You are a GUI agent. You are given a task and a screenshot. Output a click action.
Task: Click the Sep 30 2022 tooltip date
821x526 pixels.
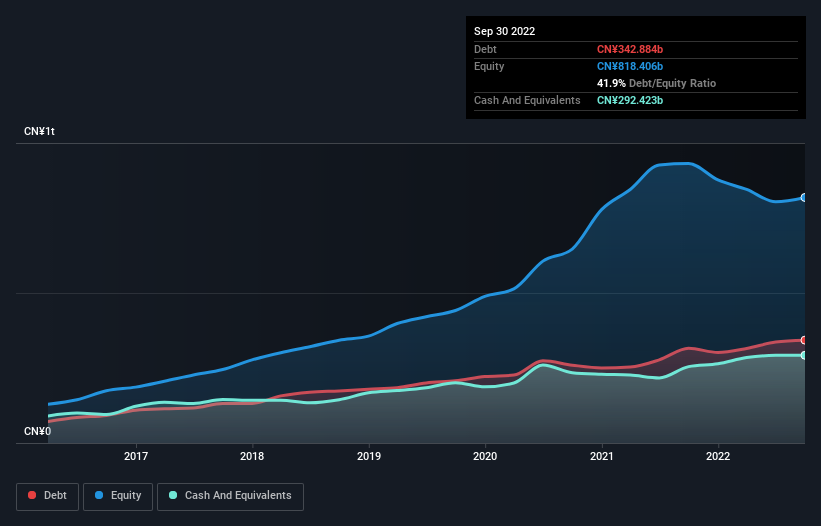click(504, 31)
